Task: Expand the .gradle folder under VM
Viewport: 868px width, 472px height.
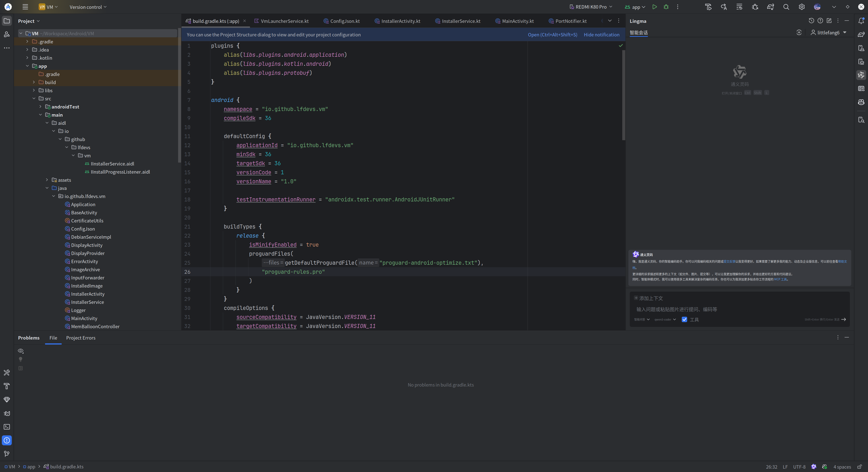Action: point(27,41)
